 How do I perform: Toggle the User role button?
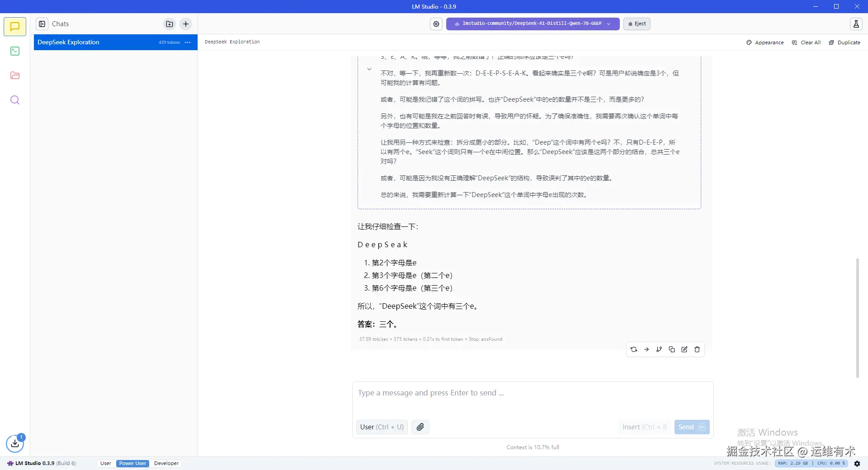(382, 427)
